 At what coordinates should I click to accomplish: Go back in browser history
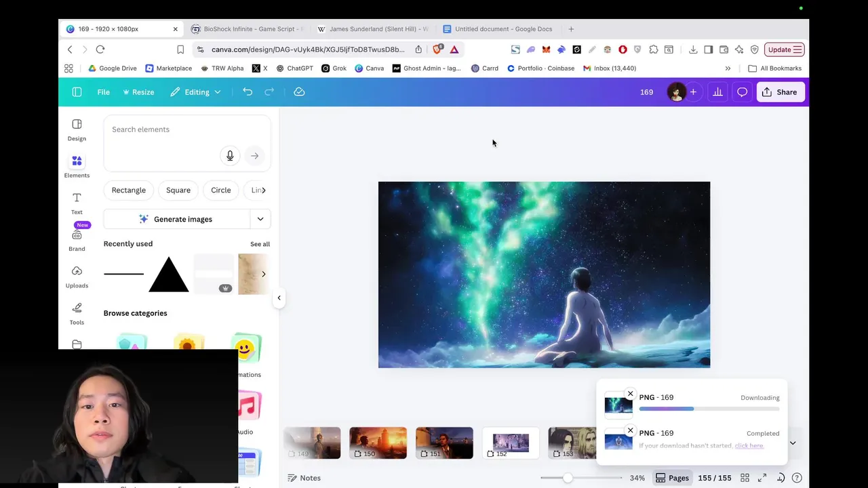tap(70, 49)
